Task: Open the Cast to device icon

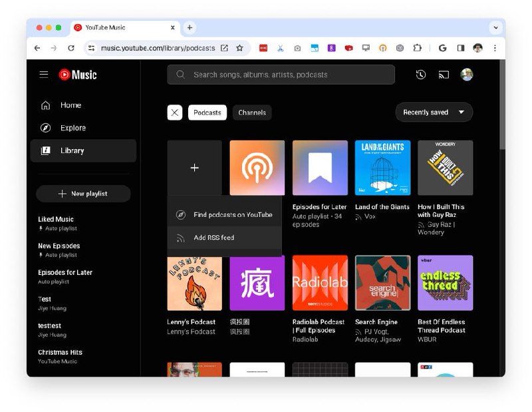Action: [x=444, y=75]
